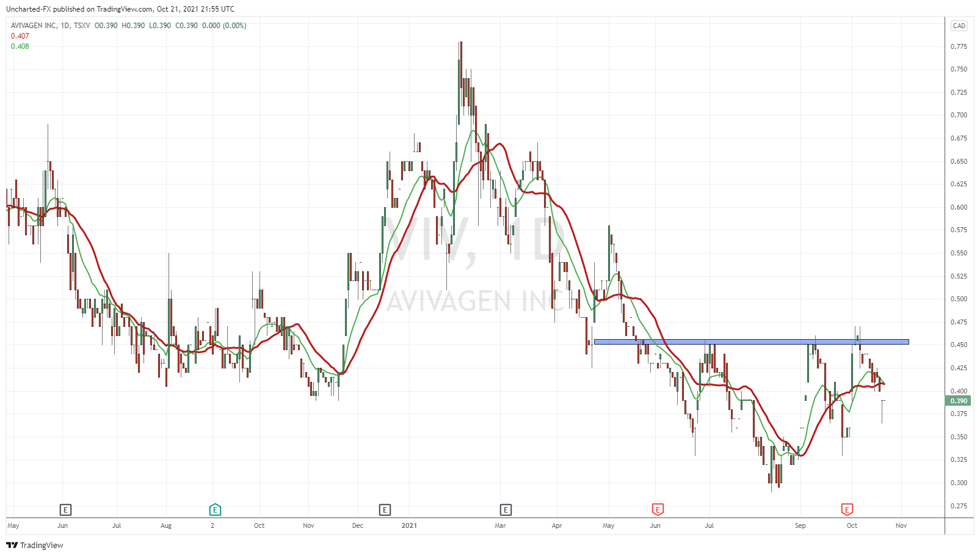Click the 0.500 price axis label
980x556 pixels.
click(959, 299)
